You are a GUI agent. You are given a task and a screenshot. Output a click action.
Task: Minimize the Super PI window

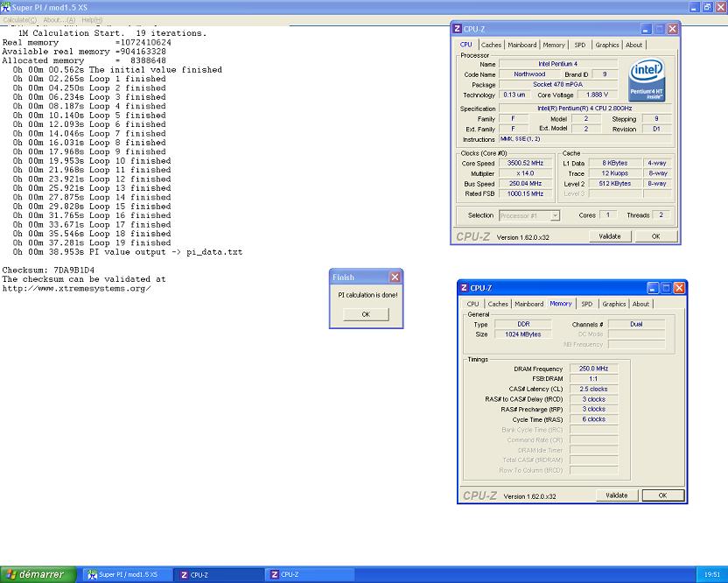pos(694,7)
